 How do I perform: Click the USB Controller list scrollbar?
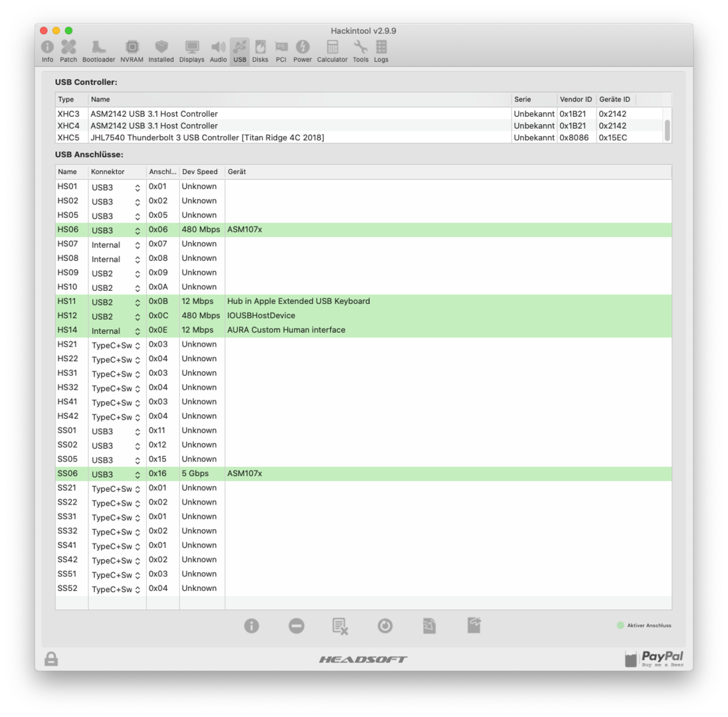tap(667, 130)
